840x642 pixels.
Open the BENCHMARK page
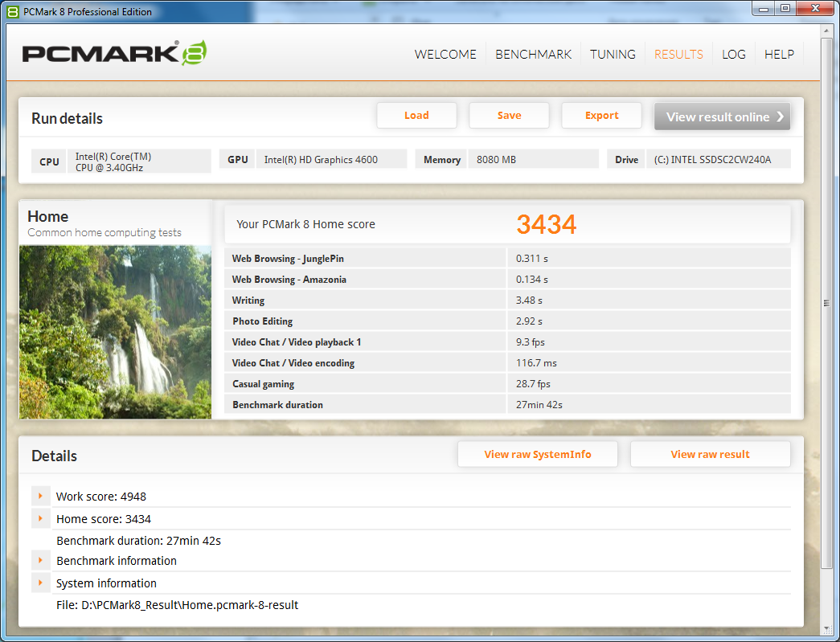533,54
